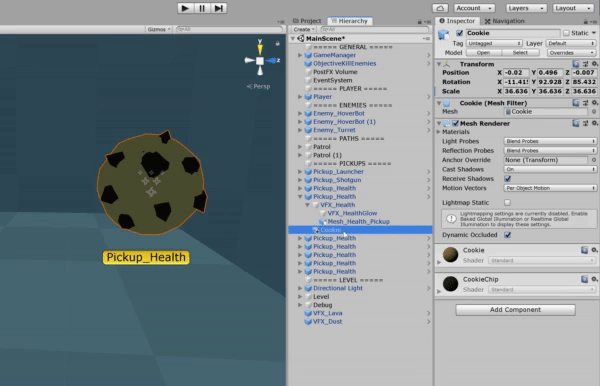Open the Gizmos dropdown in Scene view
This screenshot has height=386, width=600.
(159, 29)
